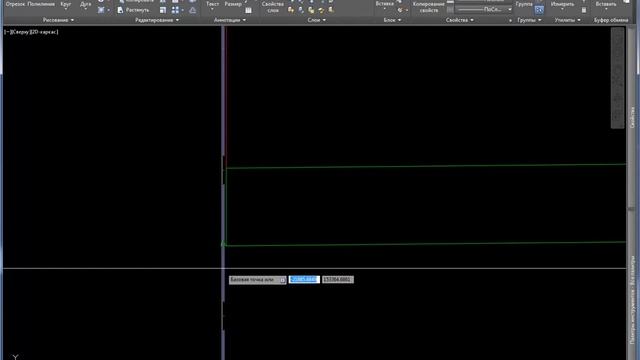Expand the Рисование panel
This screenshot has height=360, width=640.
(x=58, y=20)
